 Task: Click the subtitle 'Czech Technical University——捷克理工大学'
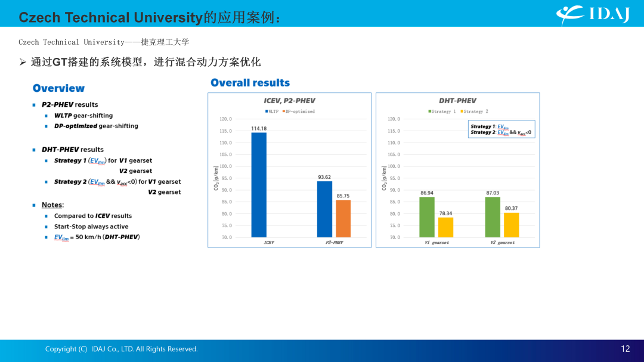[104, 42]
